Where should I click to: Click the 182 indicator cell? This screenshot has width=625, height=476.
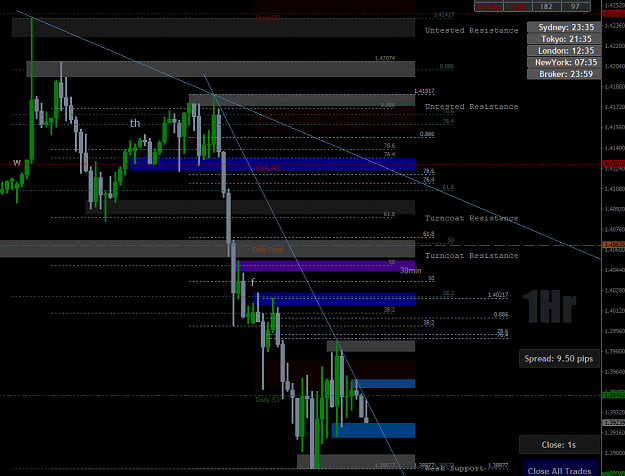[x=546, y=6]
